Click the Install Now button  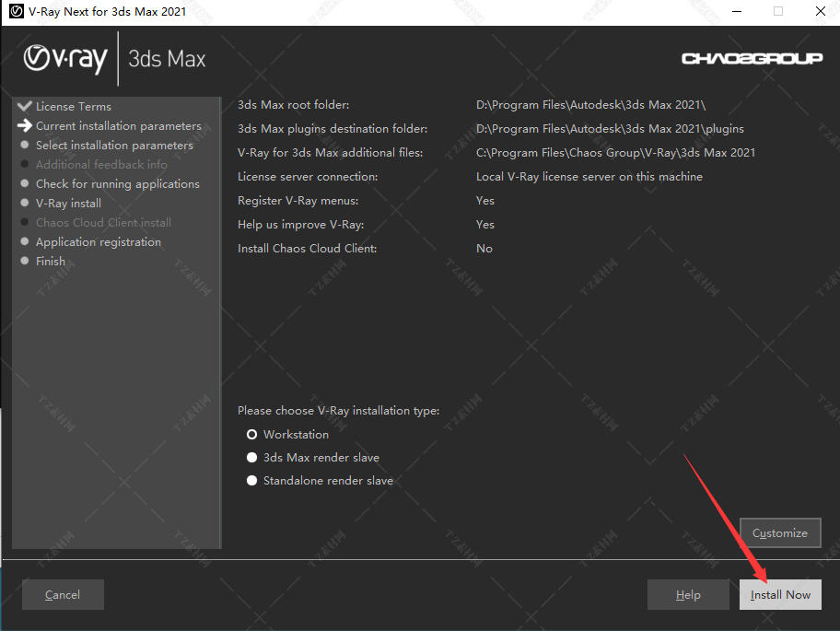(780, 594)
